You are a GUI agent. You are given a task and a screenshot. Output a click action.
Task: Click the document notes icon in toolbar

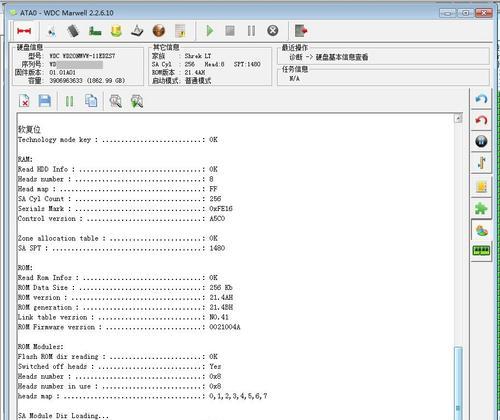pos(180,31)
